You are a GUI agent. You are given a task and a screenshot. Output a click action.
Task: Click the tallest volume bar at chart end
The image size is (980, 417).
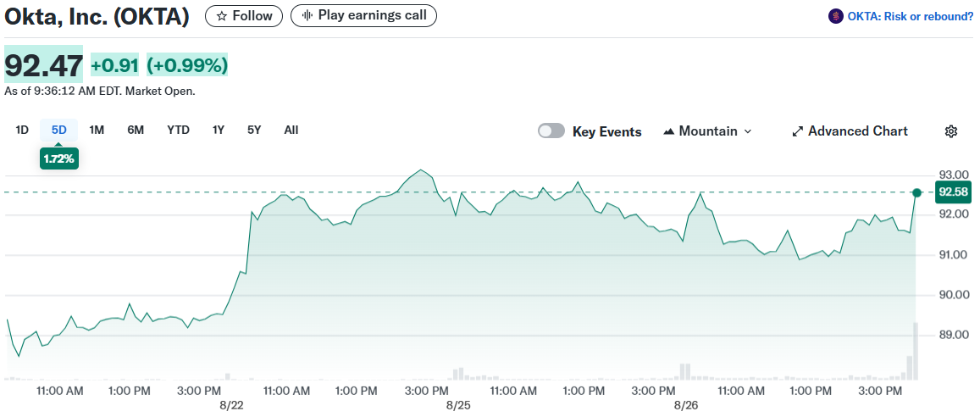pyautogui.click(x=916, y=351)
